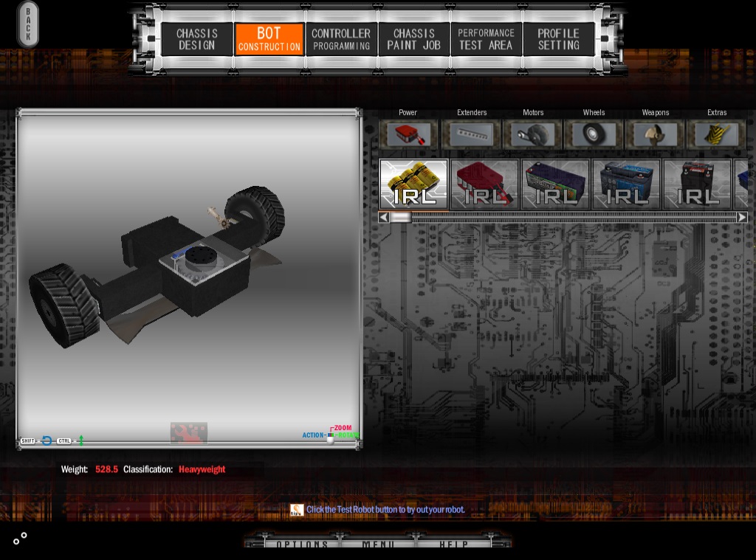Click the component list left scroll arrow
Screen dimensions: 756x560
(x=384, y=218)
